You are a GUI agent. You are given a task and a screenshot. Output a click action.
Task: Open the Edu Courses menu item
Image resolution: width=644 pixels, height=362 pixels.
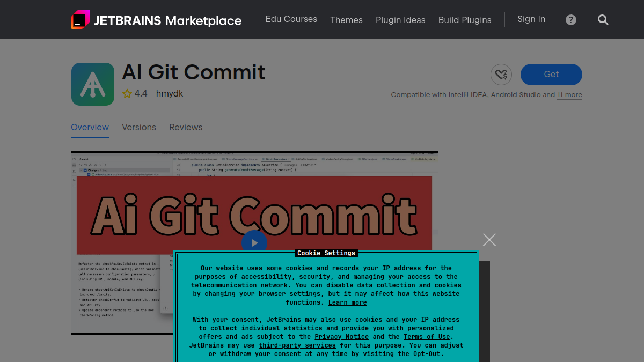coord(291,19)
